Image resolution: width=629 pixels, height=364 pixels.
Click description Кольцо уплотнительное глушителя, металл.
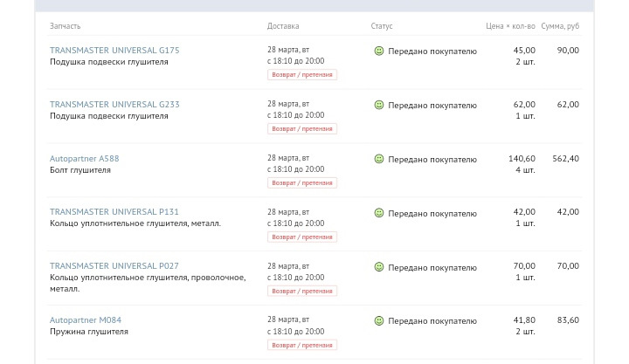click(135, 223)
